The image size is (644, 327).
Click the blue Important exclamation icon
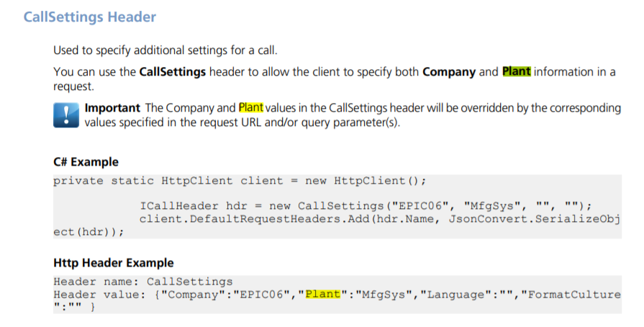[66, 115]
